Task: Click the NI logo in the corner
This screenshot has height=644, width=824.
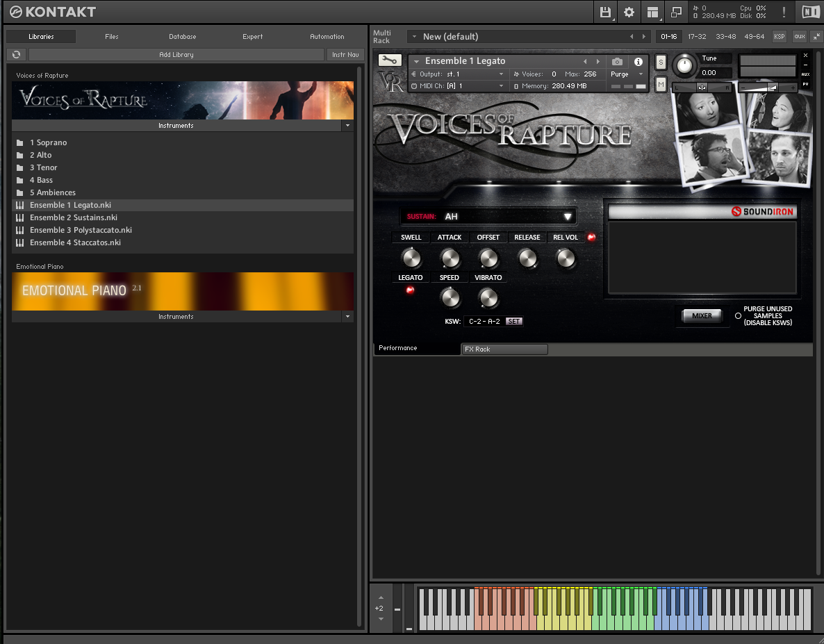Action: click(810, 12)
